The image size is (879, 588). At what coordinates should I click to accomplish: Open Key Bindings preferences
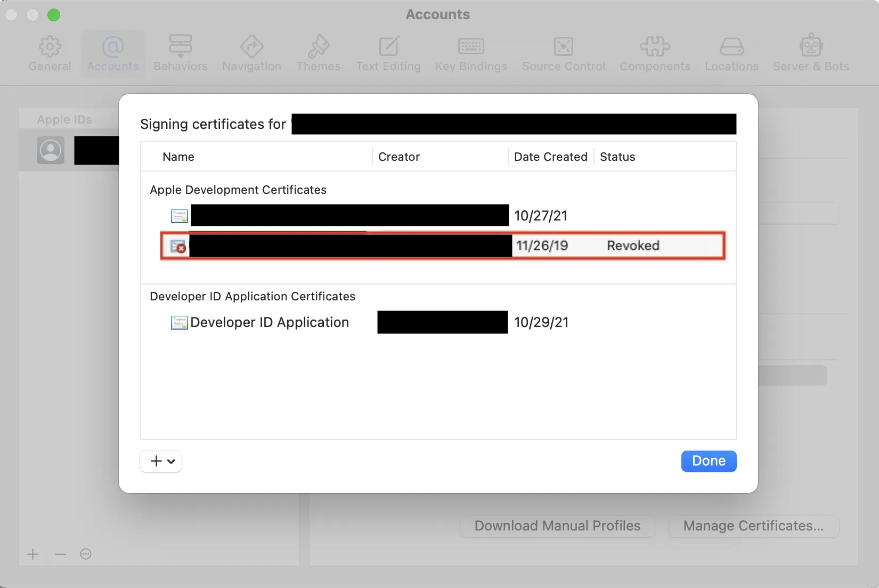tap(471, 54)
